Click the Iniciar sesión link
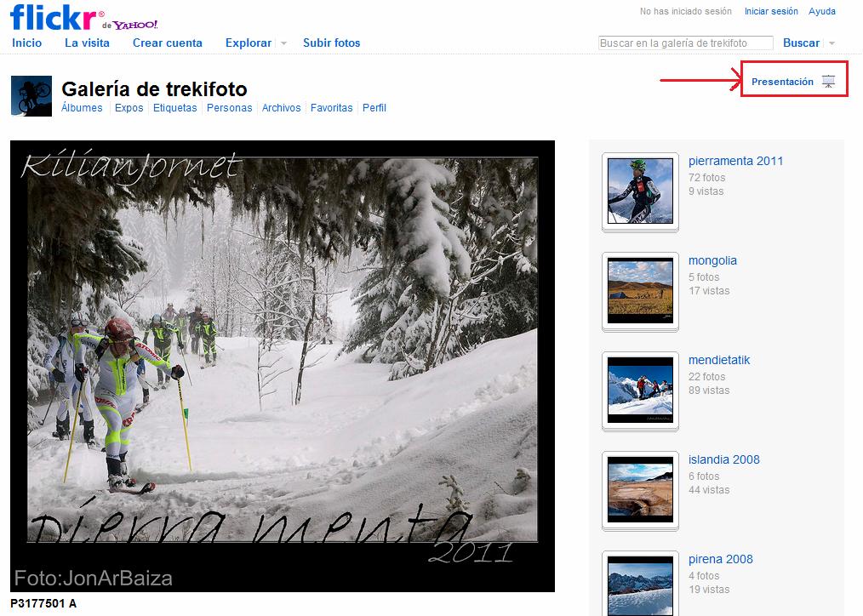863x616 pixels. click(x=771, y=12)
